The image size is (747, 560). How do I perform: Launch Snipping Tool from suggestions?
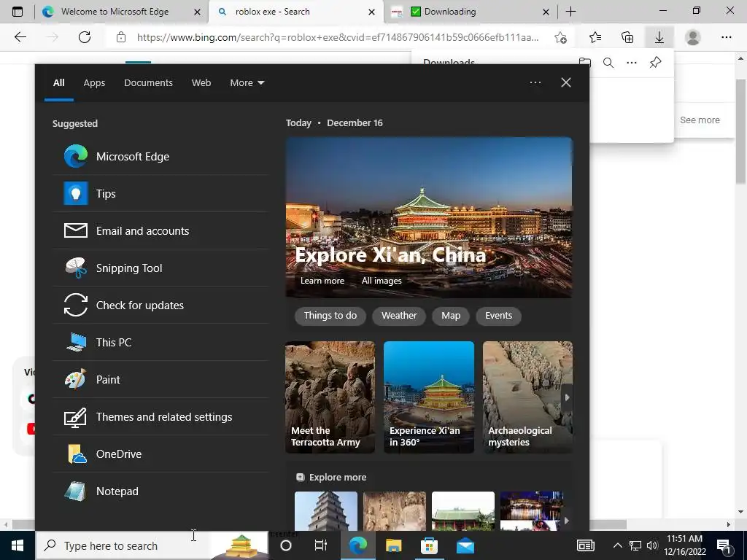(x=160, y=268)
